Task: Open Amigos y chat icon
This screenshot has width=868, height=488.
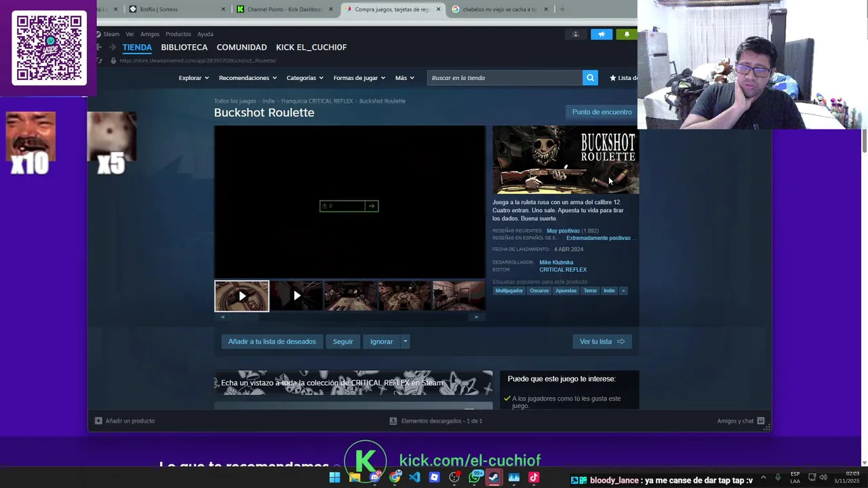Action: pyautogui.click(x=761, y=421)
